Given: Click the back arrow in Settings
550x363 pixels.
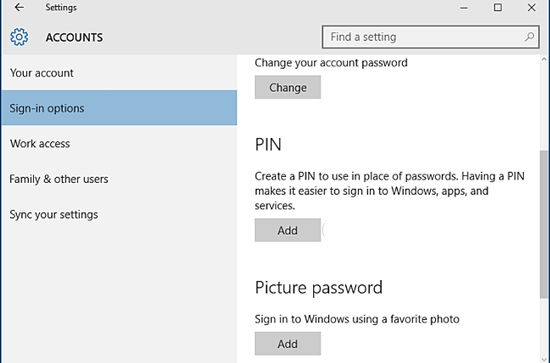Looking at the screenshot, I should pyautogui.click(x=19, y=7).
